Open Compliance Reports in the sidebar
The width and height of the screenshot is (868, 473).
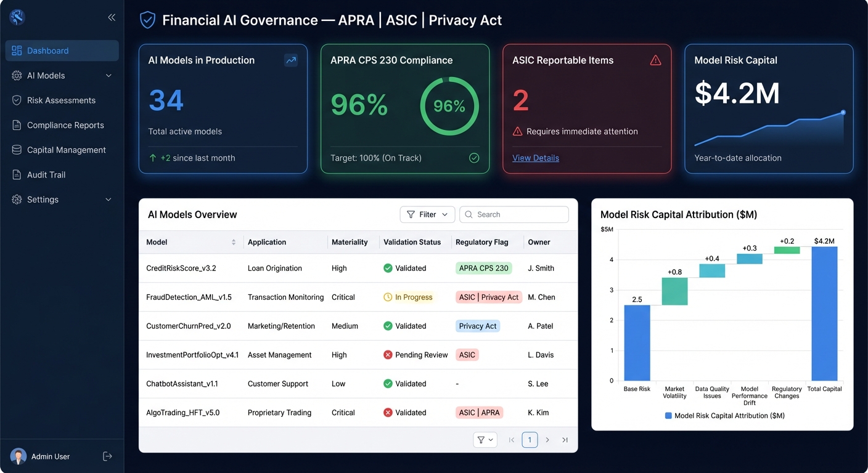pyautogui.click(x=65, y=125)
